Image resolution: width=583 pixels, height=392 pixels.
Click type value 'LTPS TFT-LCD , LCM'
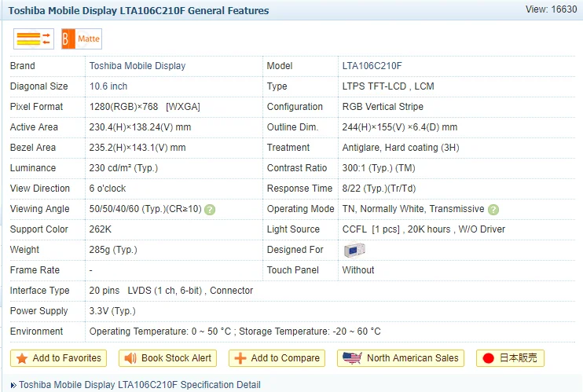click(388, 86)
